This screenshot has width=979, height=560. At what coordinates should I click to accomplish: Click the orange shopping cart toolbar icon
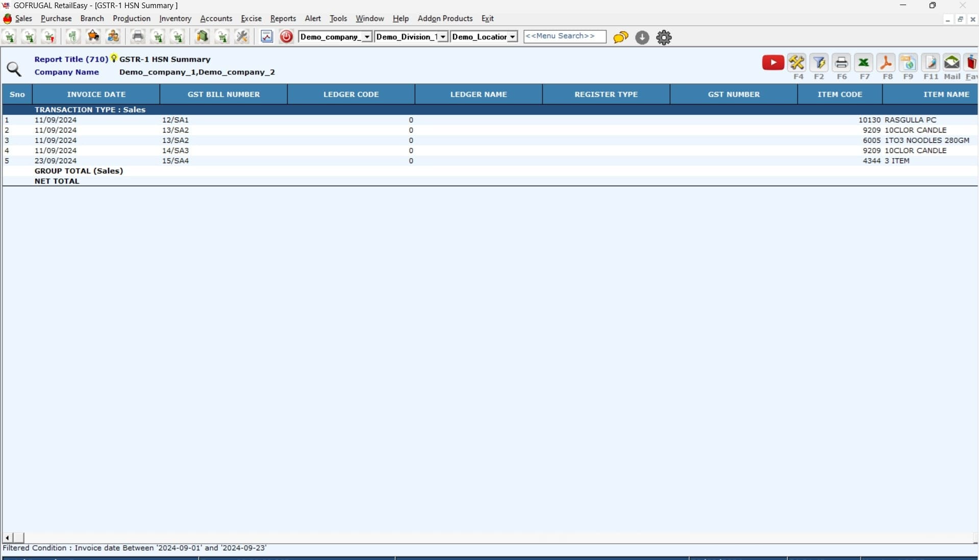[93, 37]
